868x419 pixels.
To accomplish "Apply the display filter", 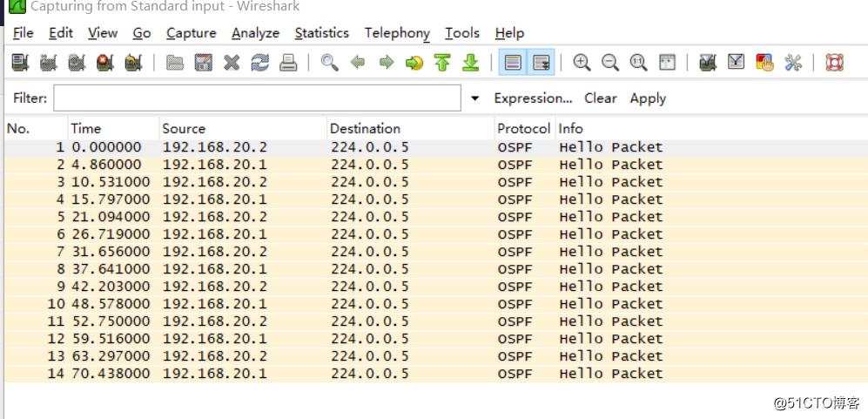I will click(x=648, y=98).
